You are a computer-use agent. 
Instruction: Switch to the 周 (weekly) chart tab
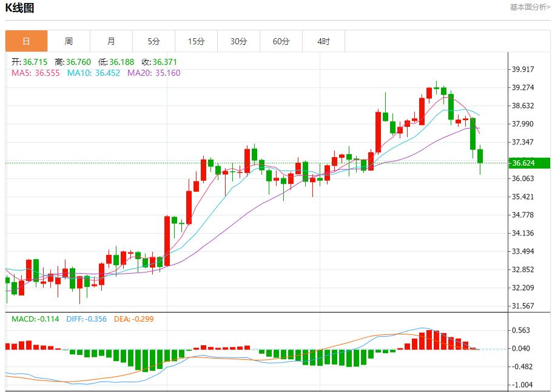pos(69,41)
